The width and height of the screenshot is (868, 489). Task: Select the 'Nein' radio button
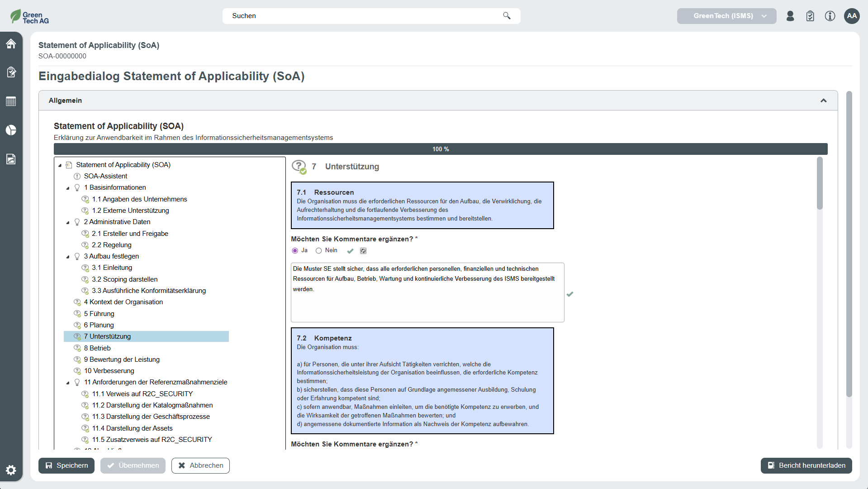click(318, 251)
